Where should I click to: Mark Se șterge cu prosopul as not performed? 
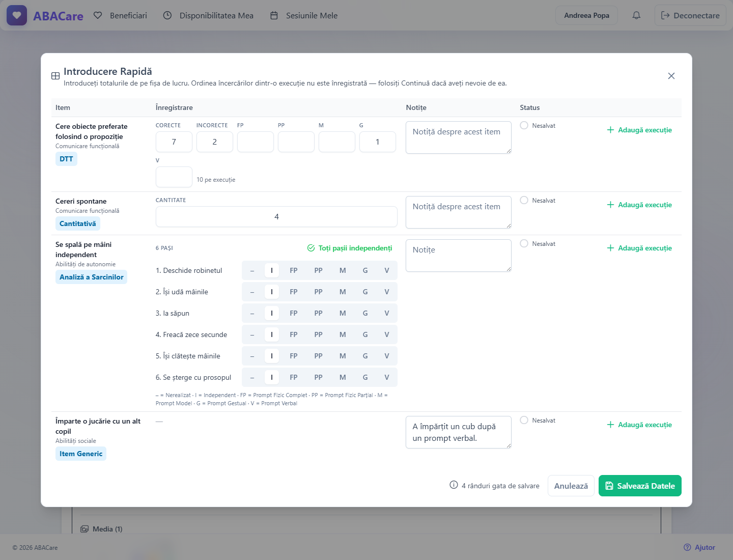[x=252, y=377]
